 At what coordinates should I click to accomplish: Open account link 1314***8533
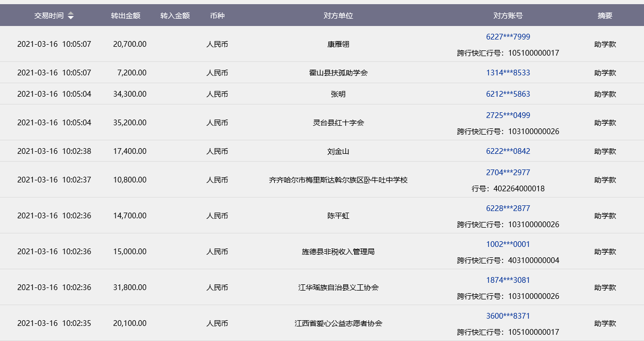tap(508, 73)
